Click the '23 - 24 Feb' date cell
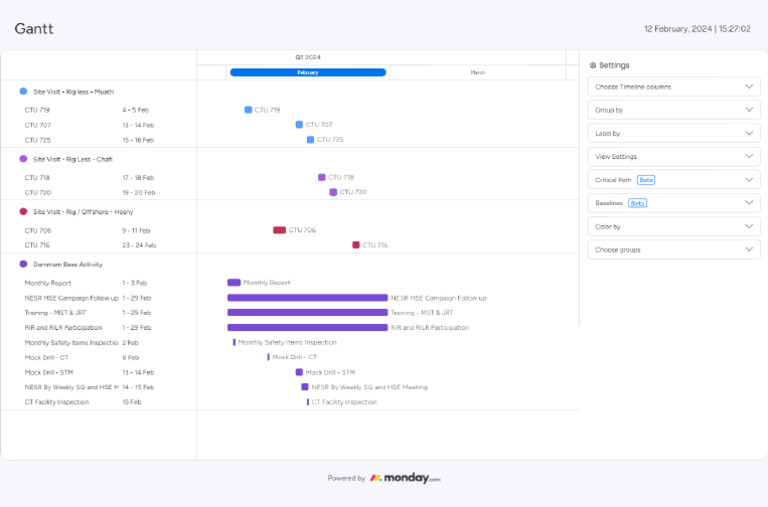 click(139, 245)
